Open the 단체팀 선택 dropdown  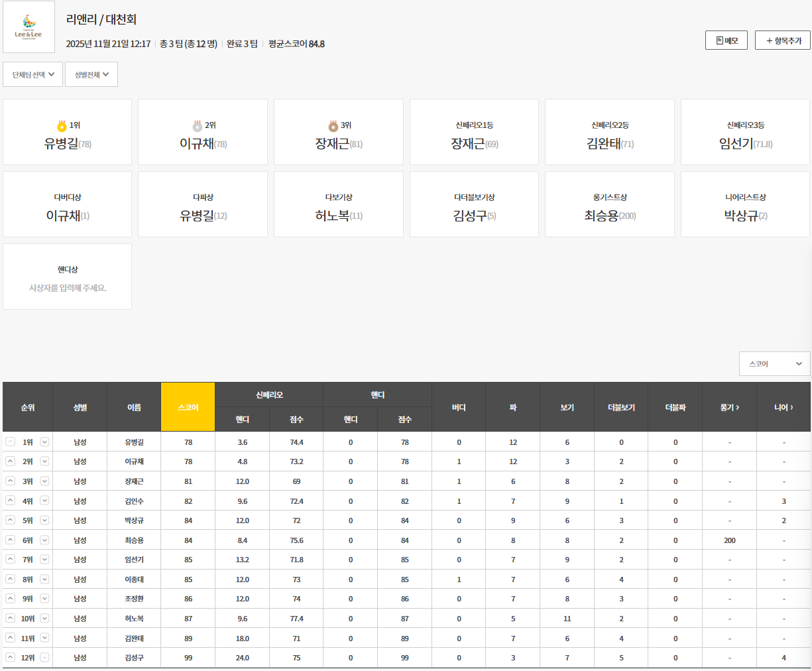(x=33, y=74)
